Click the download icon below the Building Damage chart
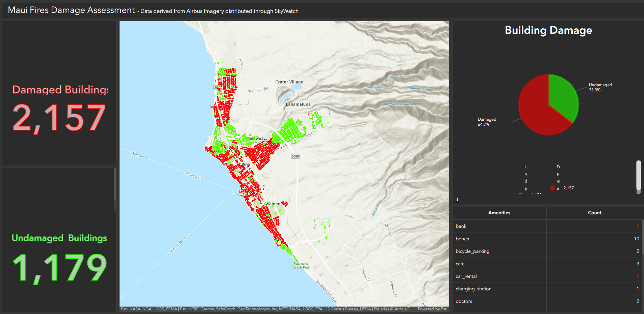The image size is (644, 314). [457, 200]
